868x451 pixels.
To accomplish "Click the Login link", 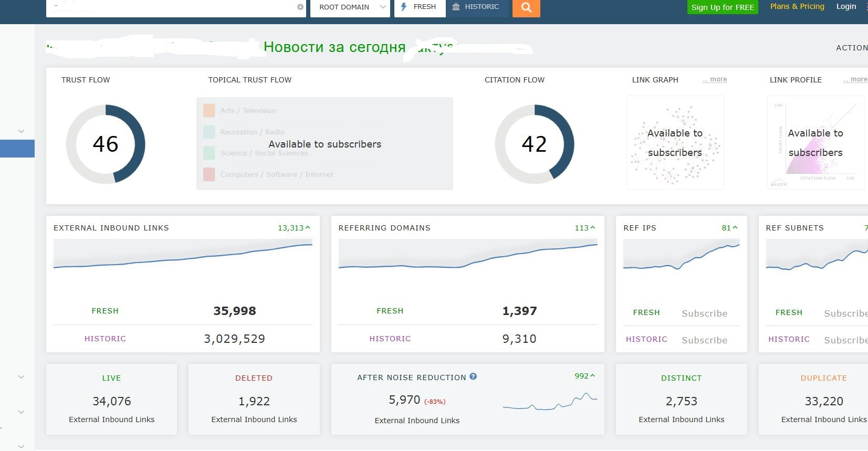I will 846,6.
